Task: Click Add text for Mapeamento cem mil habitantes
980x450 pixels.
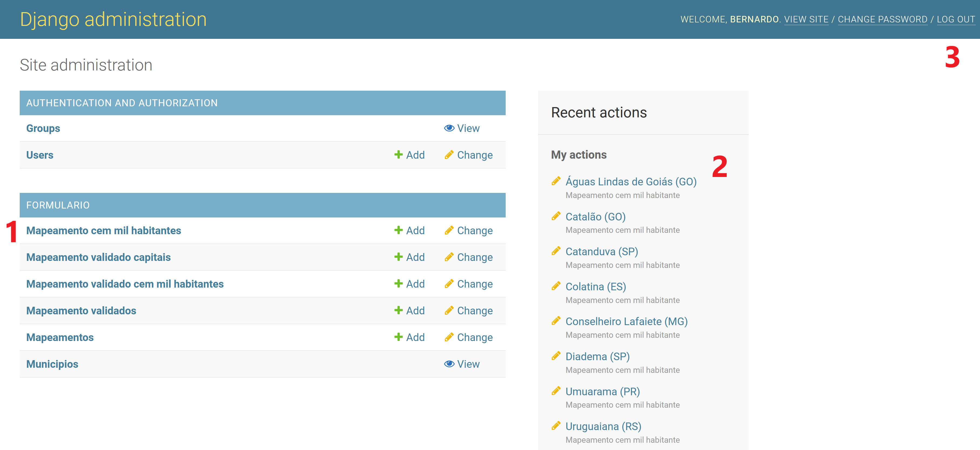Action: [x=415, y=231]
